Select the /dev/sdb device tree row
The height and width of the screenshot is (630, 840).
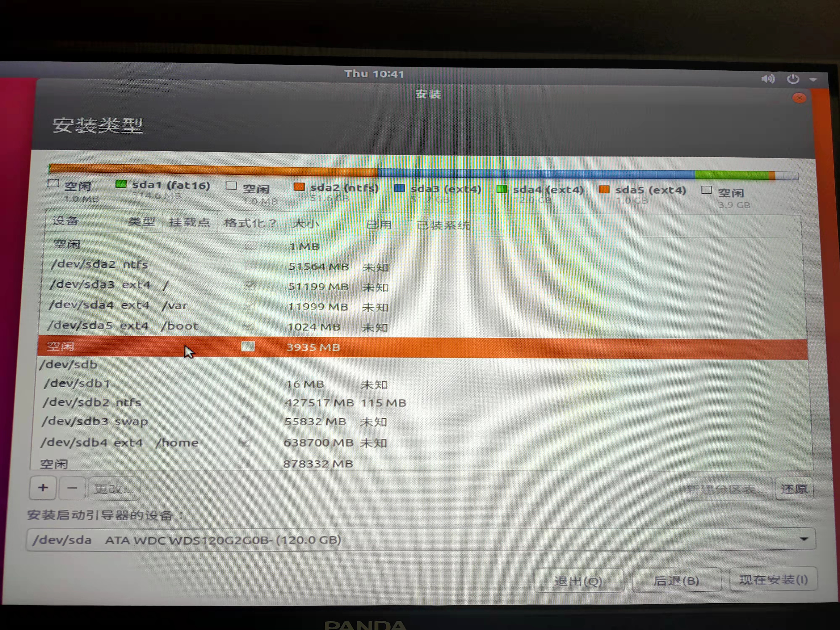[x=69, y=365]
